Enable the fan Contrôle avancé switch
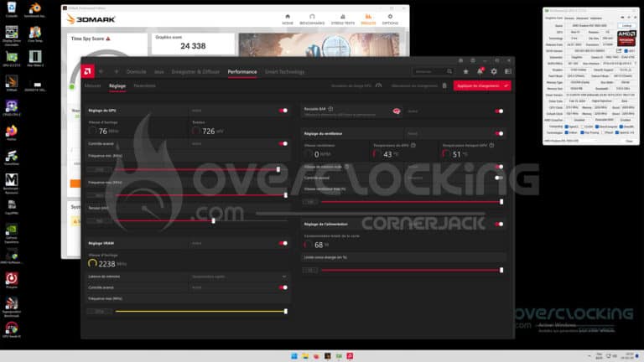The height and width of the screenshot is (362, 644). [499, 178]
